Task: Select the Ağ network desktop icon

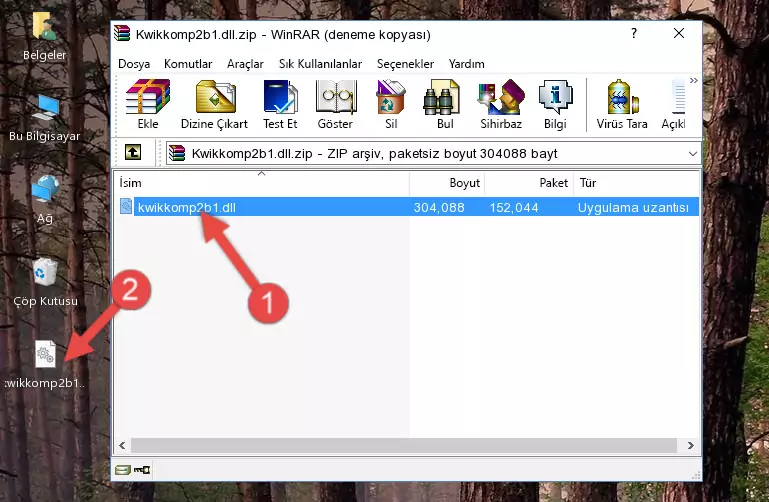Action: coord(45,200)
